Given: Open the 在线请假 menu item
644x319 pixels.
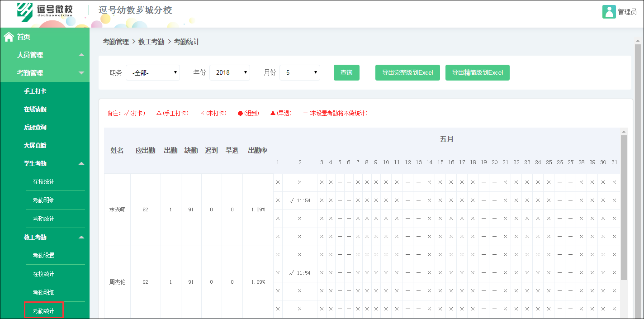Looking at the screenshot, I should [44, 109].
